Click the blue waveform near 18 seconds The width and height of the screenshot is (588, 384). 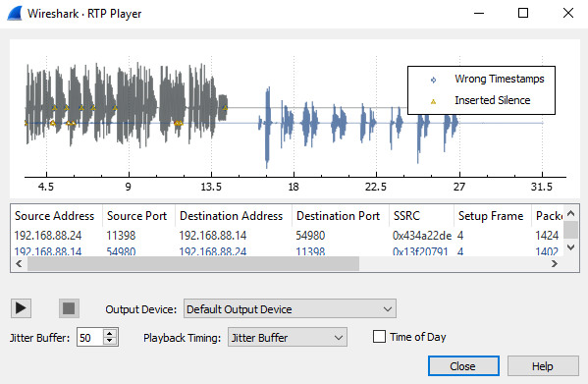[x=289, y=122]
